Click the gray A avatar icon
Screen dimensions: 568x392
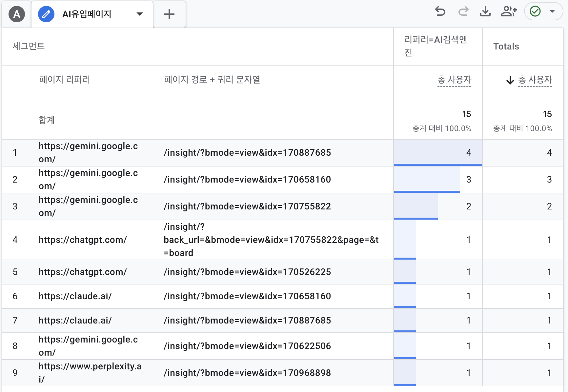coord(17,14)
